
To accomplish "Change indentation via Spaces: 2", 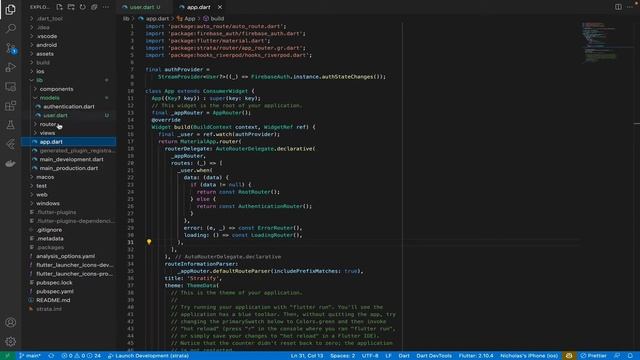I will [x=342, y=356].
